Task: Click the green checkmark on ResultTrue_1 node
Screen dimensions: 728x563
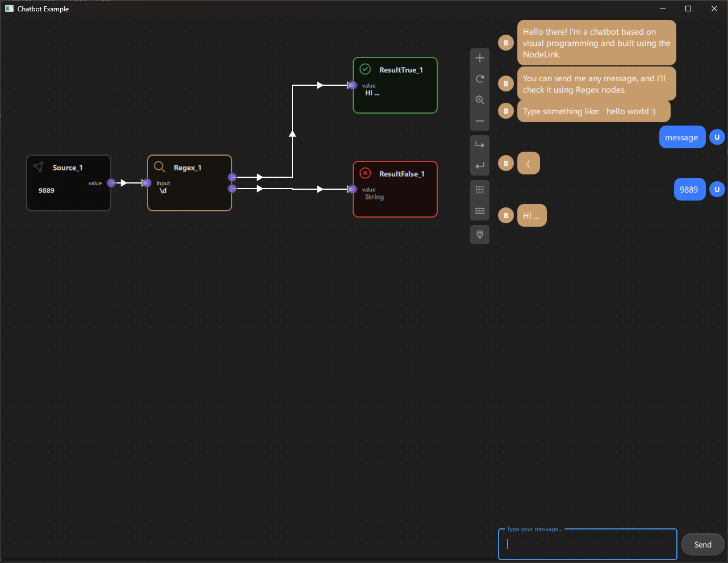Action: [365, 68]
